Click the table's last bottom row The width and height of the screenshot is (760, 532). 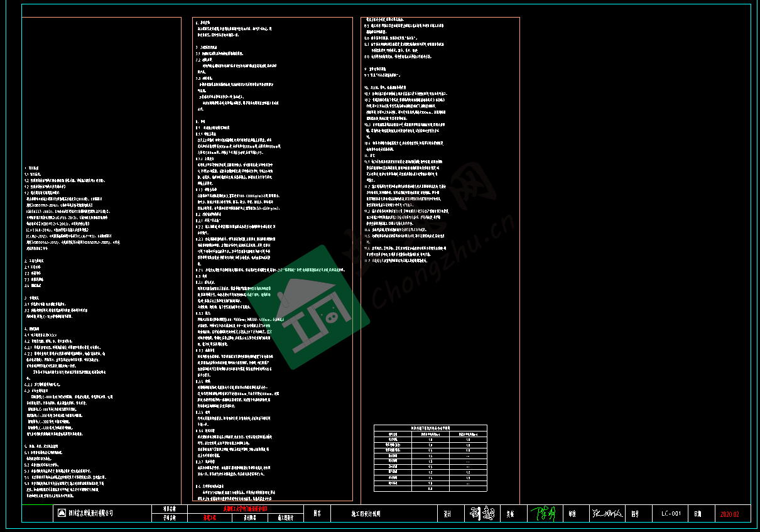click(x=430, y=488)
